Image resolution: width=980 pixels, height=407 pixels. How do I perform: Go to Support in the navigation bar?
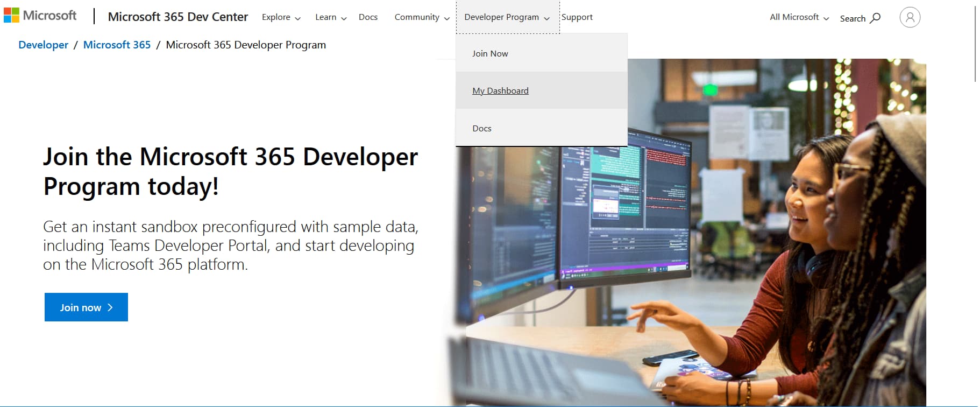coord(577,17)
